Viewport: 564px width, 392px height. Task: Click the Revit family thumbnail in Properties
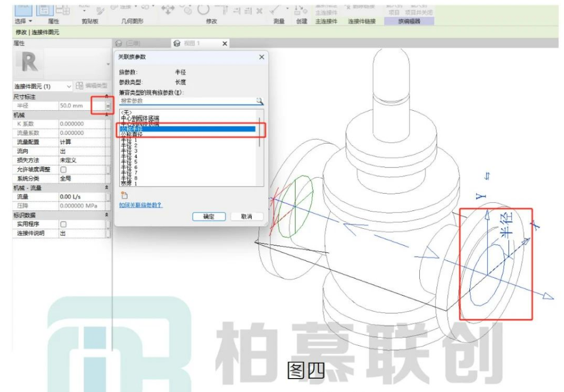pyautogui.click(x=29, y=63)
